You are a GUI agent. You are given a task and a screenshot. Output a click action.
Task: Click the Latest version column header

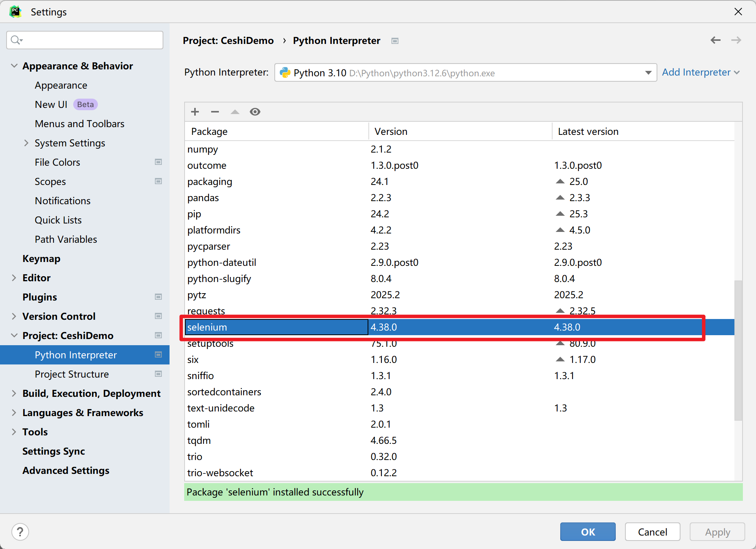click(x=643, y=131)
